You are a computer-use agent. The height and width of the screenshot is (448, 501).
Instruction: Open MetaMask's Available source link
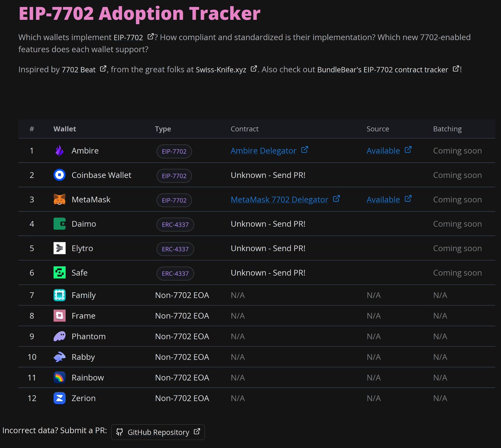(x=389, y=200)
